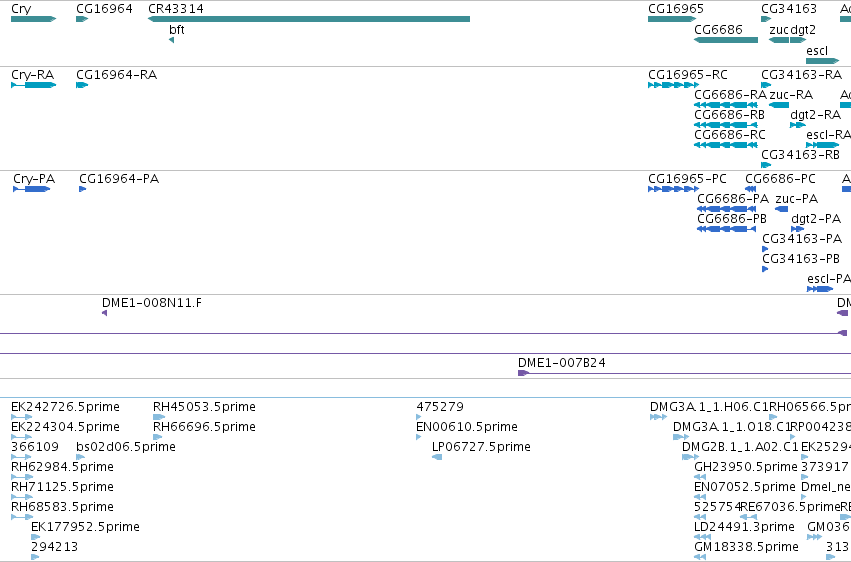Select the CG6686 gene label
Image resolution: width=851 pixels, height=562 pixels.
pos(718,29)
